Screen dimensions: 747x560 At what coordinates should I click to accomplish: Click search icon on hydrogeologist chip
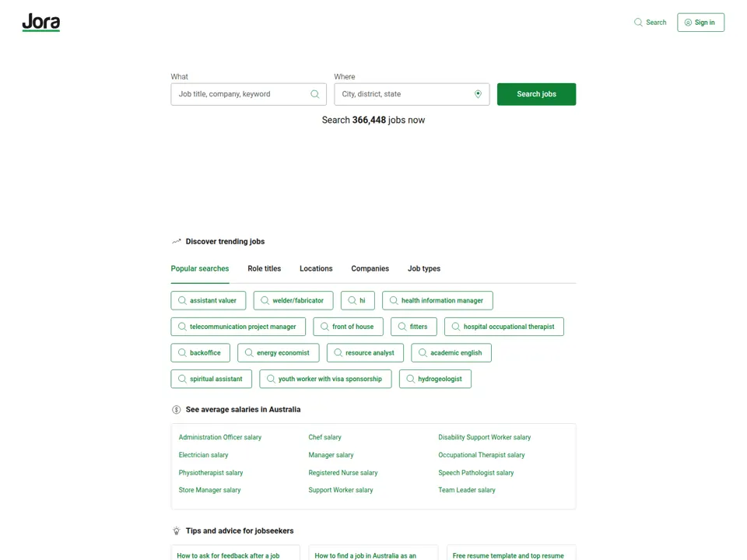point(410,379)
